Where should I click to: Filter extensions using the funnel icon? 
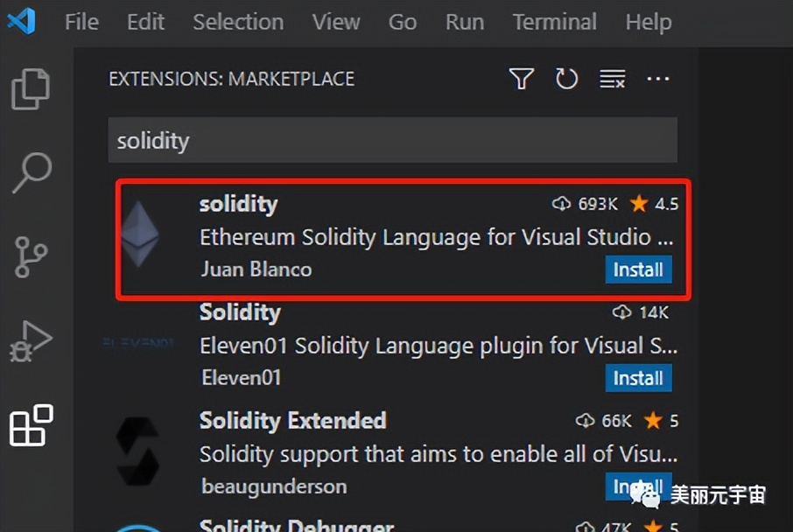(521, 80)
